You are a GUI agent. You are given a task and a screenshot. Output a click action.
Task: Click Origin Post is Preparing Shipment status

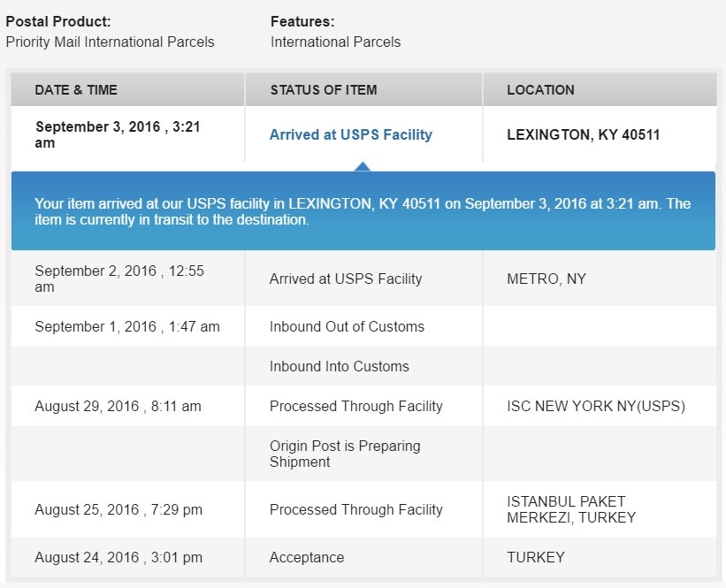tap(345, 454)
